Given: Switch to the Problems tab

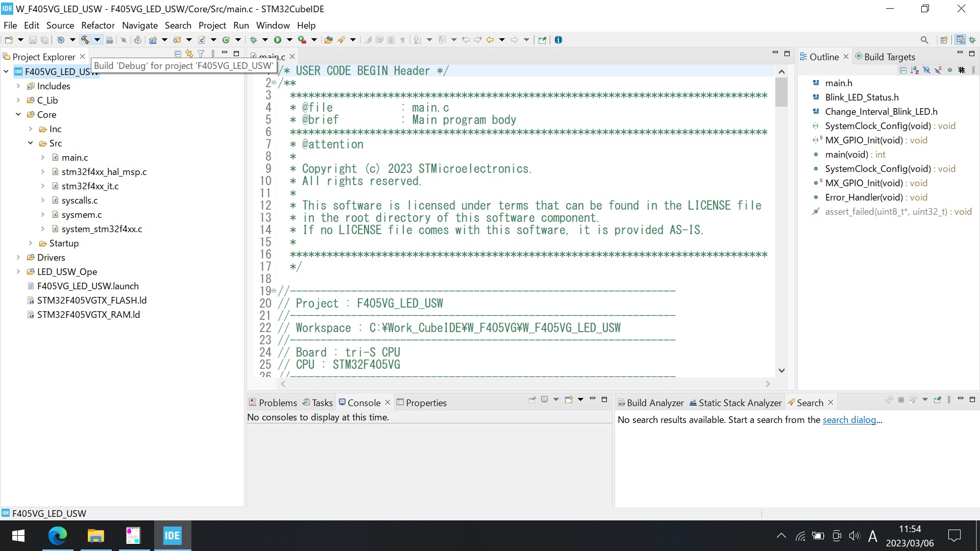Looking at the screenshot, I should pos(273,403).
